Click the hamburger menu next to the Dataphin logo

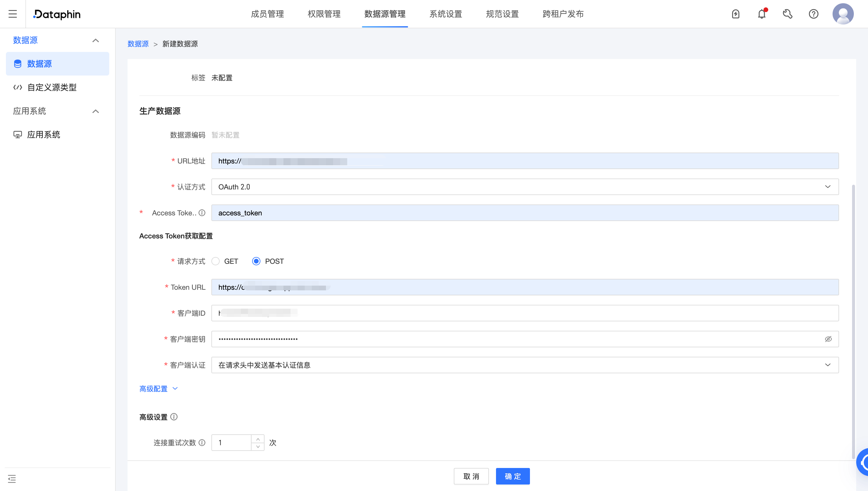pos(12,14)
